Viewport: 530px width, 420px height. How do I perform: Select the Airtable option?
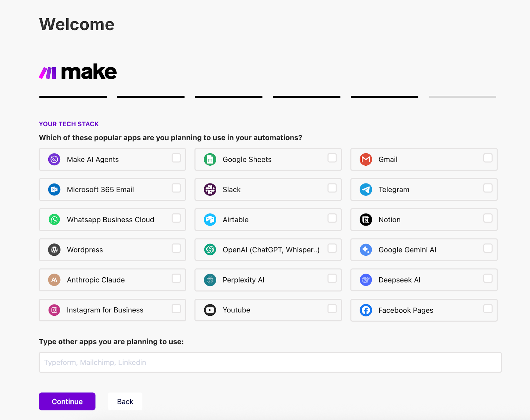(268, 220)
